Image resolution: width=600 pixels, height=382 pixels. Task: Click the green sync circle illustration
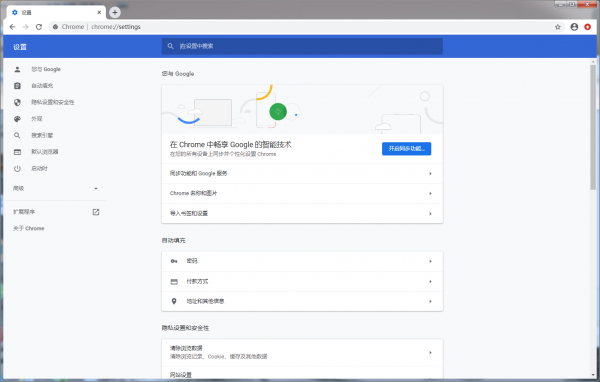click(x=278, y=112)
